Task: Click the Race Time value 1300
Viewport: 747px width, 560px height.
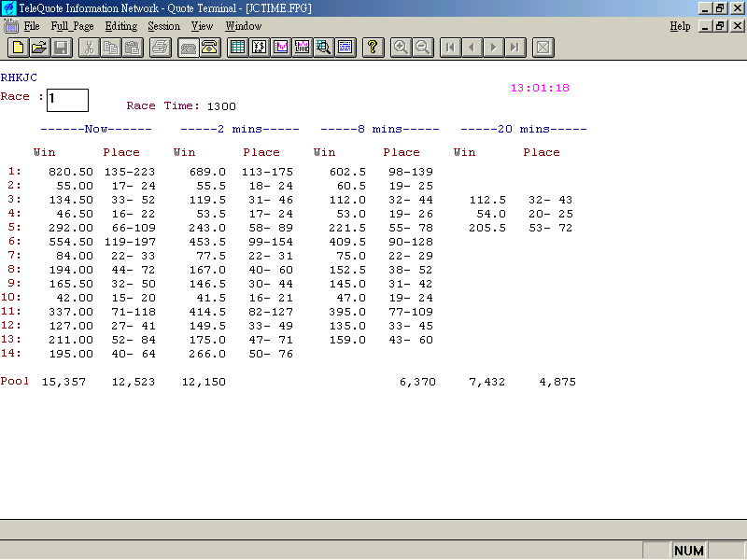Action: pyautogui.click(x=221, y=106)
